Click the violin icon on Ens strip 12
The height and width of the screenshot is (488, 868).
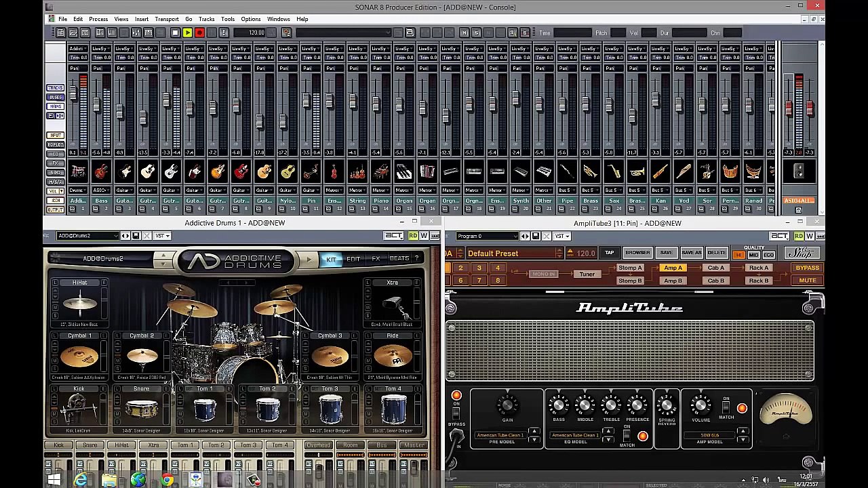pos(334,171)
